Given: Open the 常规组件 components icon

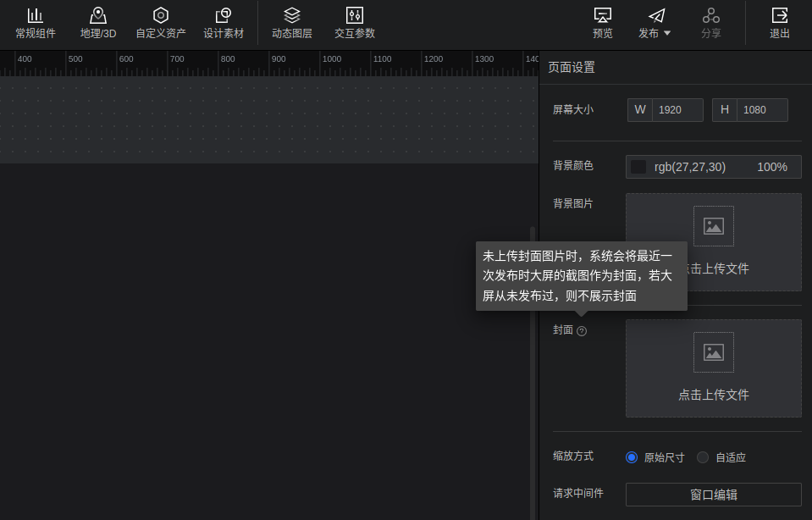Looking at the screenshot, I should tap(35, 16).
